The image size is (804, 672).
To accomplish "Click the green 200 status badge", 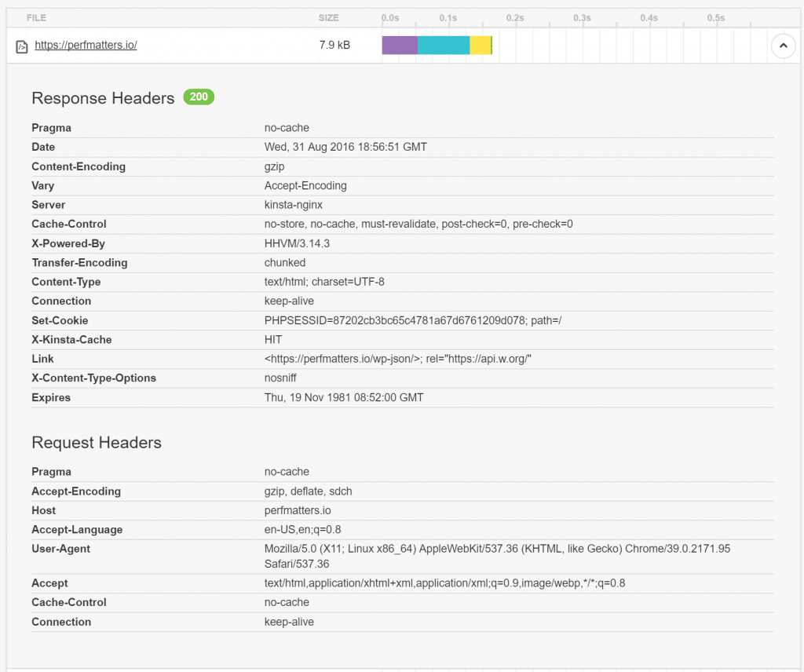I will [199, 97].
